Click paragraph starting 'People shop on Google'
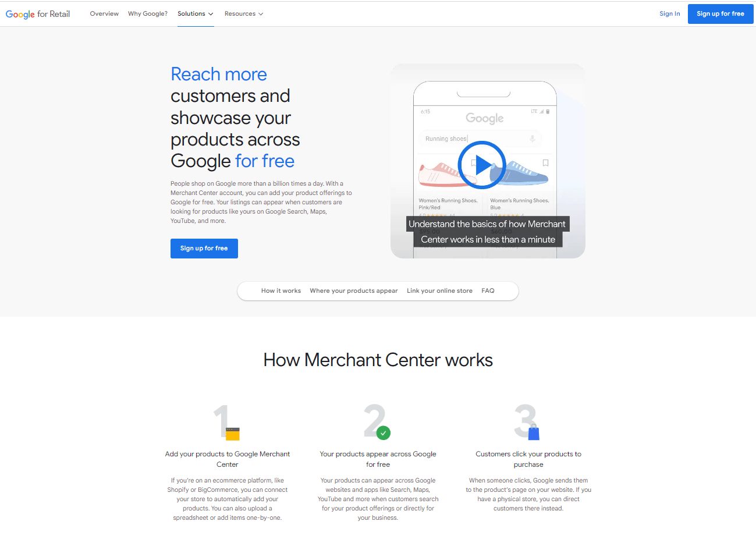Viewport: 756px width, 539px height. (261, 202)
